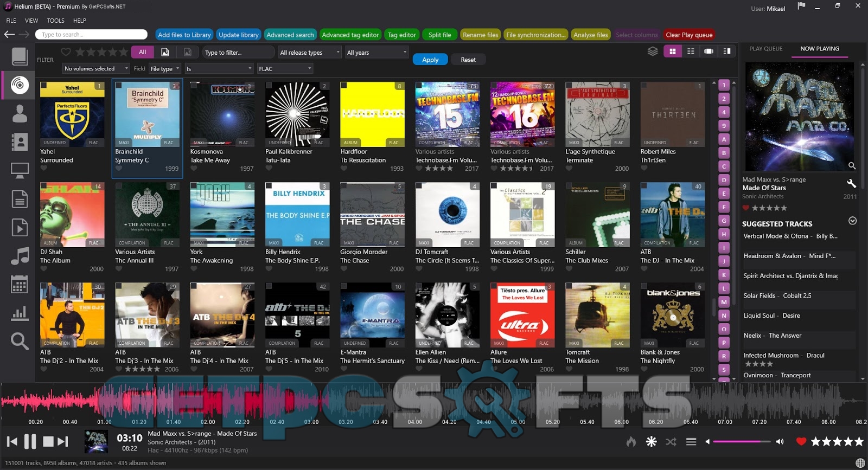The image size is (868, 470).
Task: Open the music note tracks icon in sidebar
Action: (20, 256)
